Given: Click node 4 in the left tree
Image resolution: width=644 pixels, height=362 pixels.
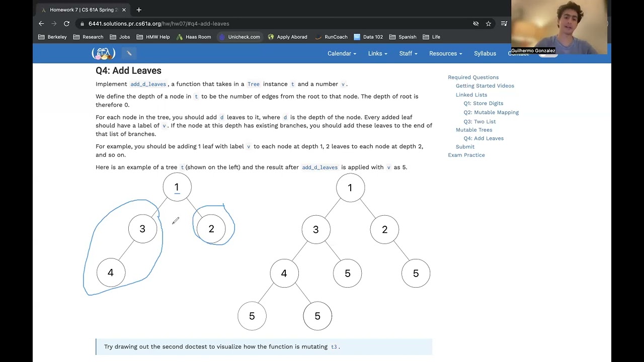Looking at the screenshot, I should [111, 273].
